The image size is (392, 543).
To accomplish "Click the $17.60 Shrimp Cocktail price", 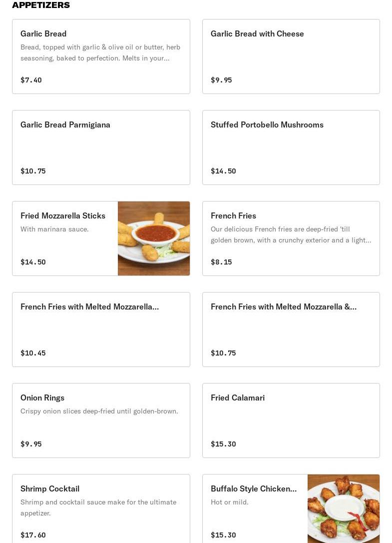I will pos(33,535).
